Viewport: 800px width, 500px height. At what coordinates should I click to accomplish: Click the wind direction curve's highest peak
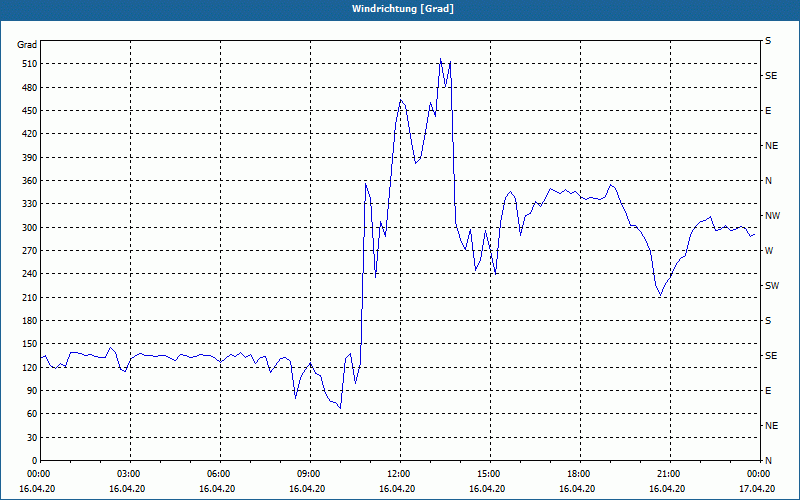coord(440,59)
